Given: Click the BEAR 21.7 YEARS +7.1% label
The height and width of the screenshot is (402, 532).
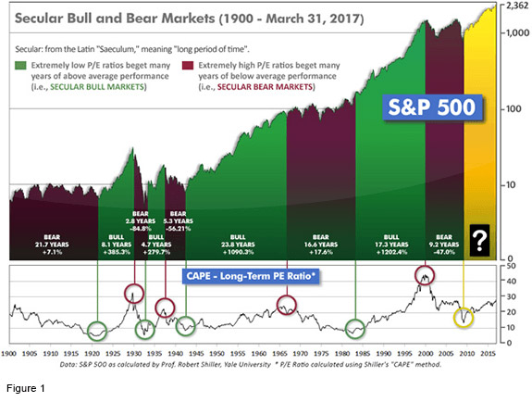Looking at the screenshot, I should tap(52, 245).
